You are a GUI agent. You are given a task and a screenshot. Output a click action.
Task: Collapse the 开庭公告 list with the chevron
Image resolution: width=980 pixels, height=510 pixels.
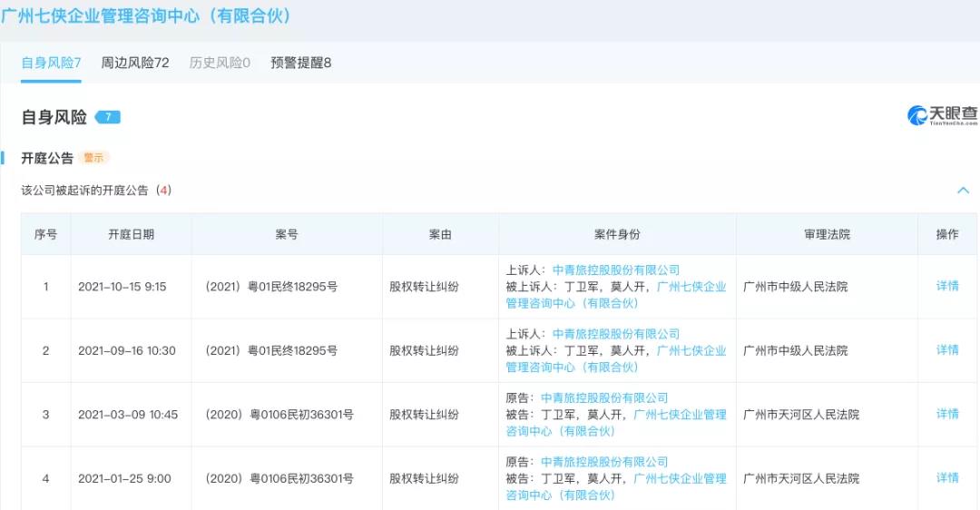(963, 190)
